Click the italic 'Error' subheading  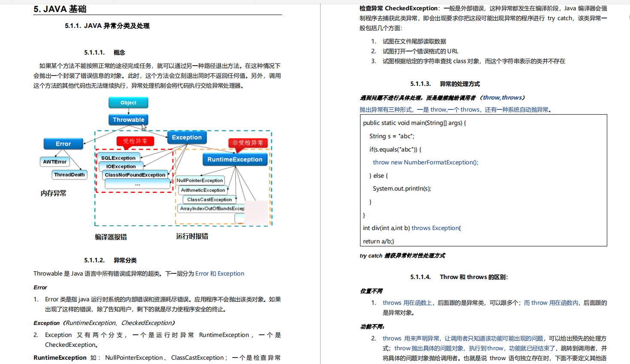click(40, 287)
